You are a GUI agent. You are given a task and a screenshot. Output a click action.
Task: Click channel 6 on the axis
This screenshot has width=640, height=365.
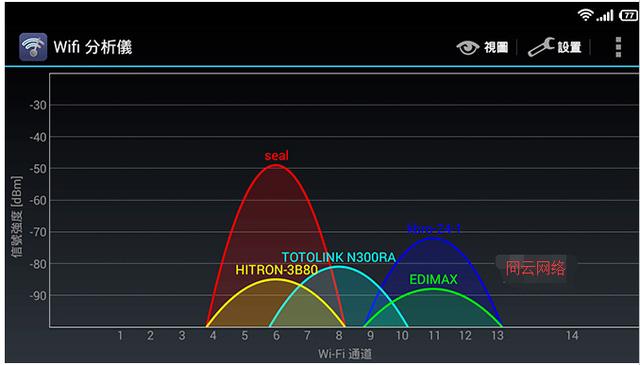(276, 336)
